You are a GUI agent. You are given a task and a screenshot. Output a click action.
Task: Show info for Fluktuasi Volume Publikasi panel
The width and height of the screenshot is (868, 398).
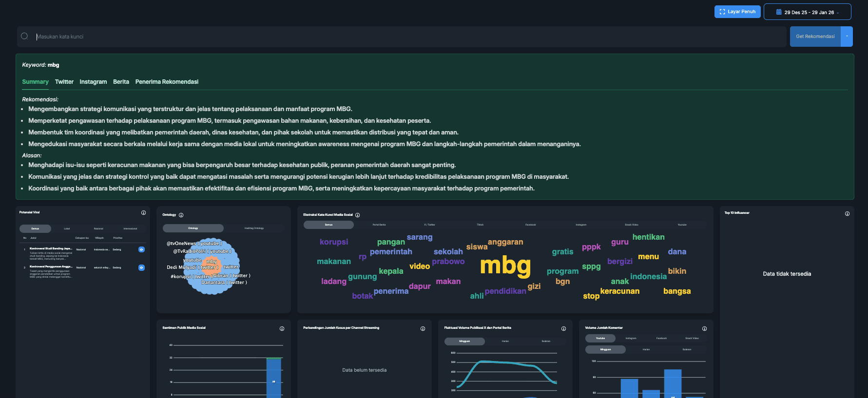tap(563, 329)
